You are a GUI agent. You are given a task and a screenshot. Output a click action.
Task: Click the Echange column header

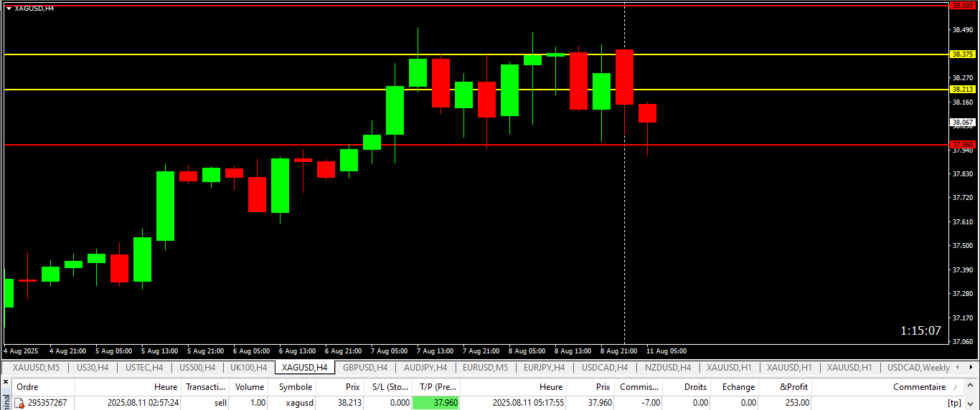[x=735, y=387]
